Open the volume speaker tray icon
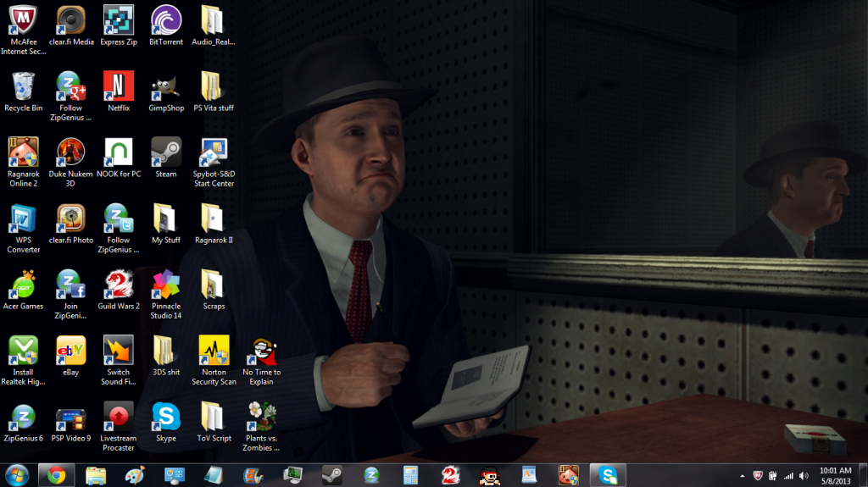Image resolution: width=868 pixels, height=487 pixels. 804,476
